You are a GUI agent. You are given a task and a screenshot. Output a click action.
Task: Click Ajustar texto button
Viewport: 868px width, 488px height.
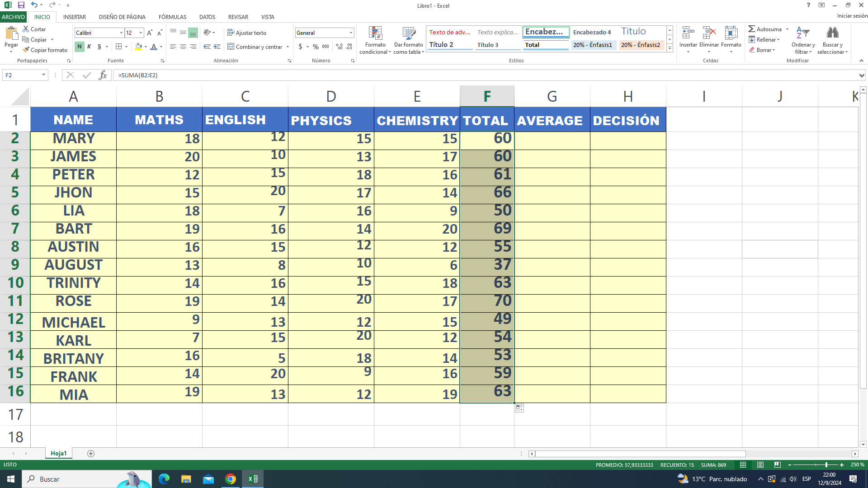pos(247,33)
